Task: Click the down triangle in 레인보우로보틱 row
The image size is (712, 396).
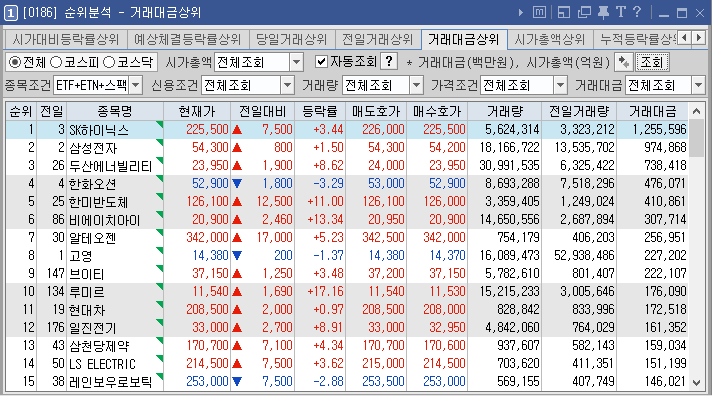Action: (x=237, y=381)
